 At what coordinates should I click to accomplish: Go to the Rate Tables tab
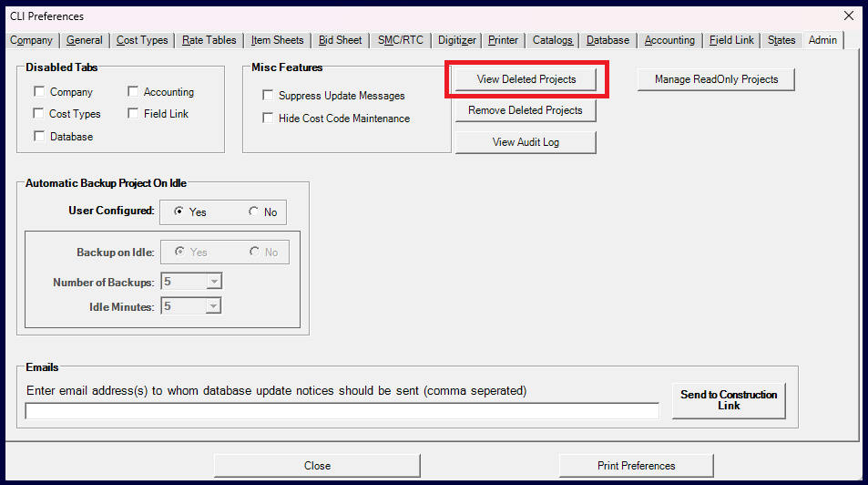209,40
